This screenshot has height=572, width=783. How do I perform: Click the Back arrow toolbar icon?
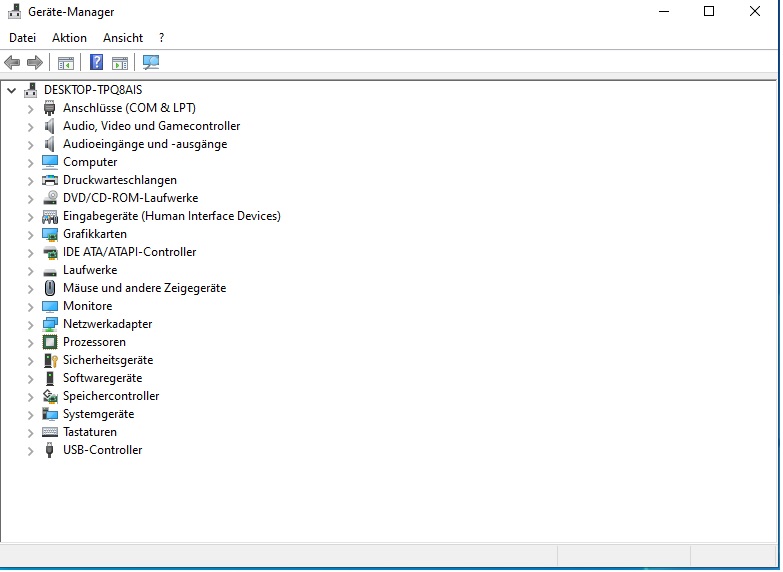12,63
